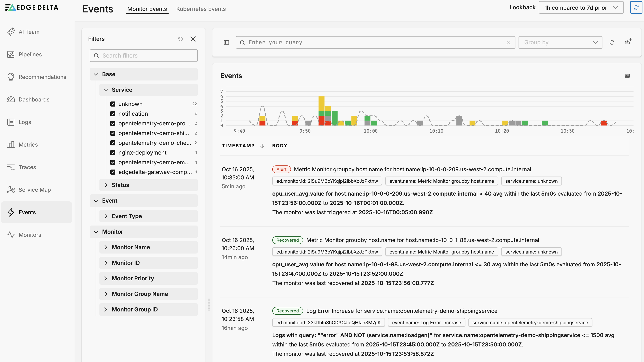Sort by the TIMESTAMP column header
Screen dimensions: 644x362
[238, 146]
